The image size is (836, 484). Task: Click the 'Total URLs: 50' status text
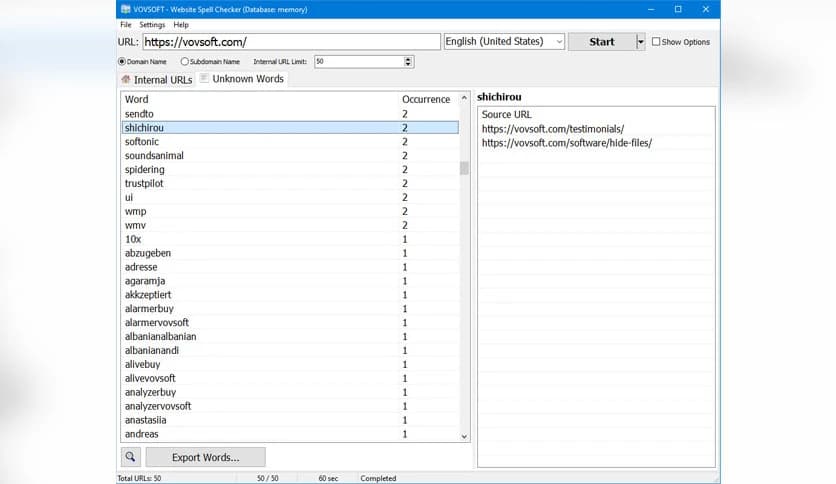(139, 478)
